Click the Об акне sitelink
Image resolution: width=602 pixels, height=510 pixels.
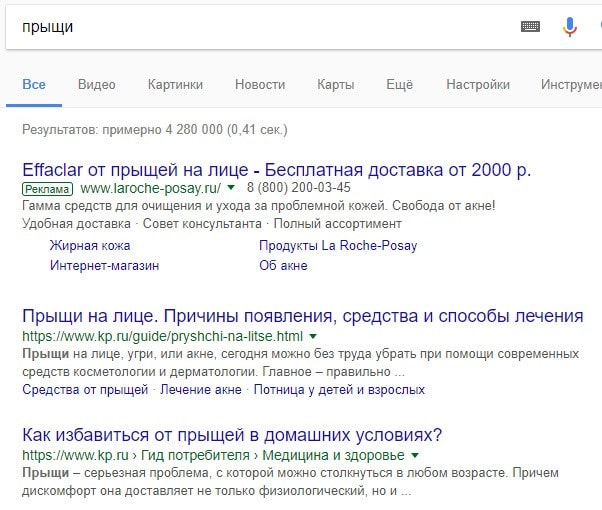(283, 266)
